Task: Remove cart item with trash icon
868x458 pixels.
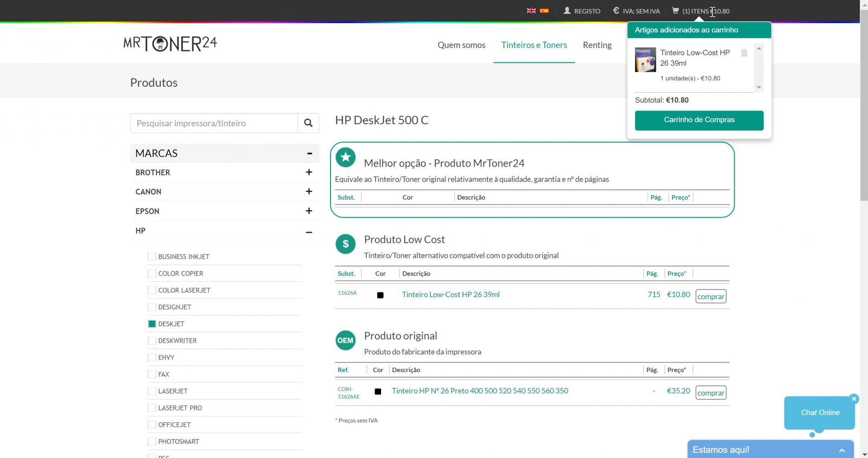Action: (744, 53)
